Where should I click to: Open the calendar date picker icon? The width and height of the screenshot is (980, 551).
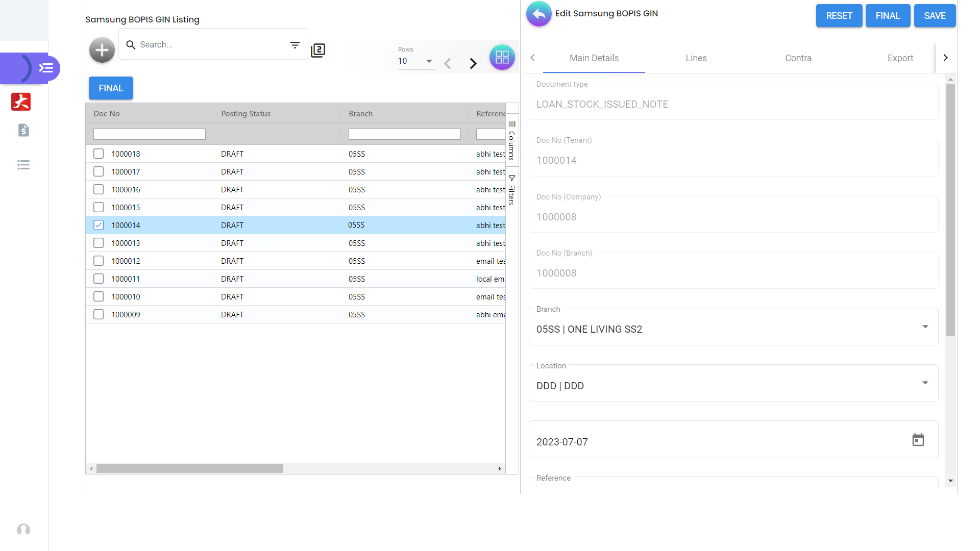pos(918,440)
